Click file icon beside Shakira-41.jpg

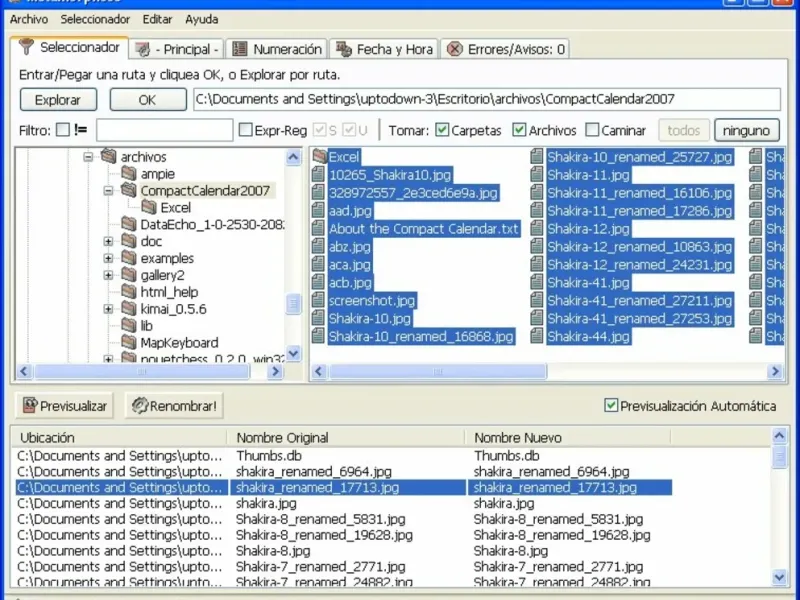click(x=536, y=282)
